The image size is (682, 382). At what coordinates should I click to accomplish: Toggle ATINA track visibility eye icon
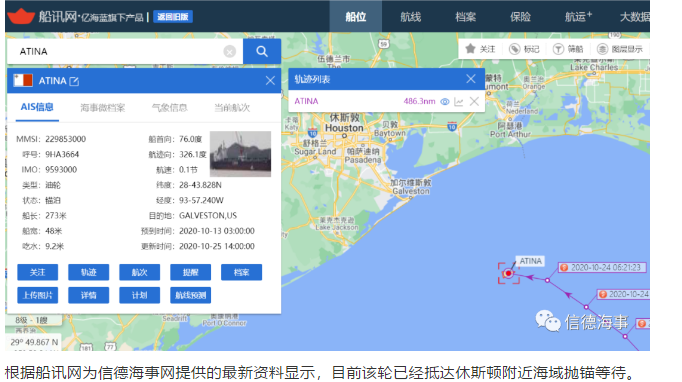(x=445, y=101)
